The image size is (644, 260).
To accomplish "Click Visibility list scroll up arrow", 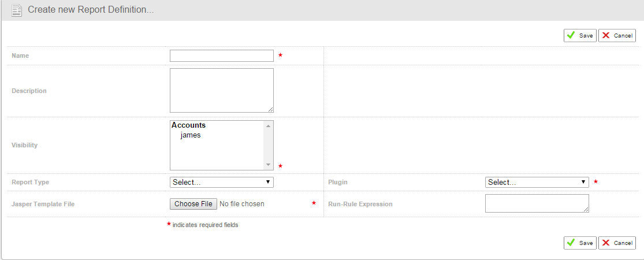I will pos(268,125).
